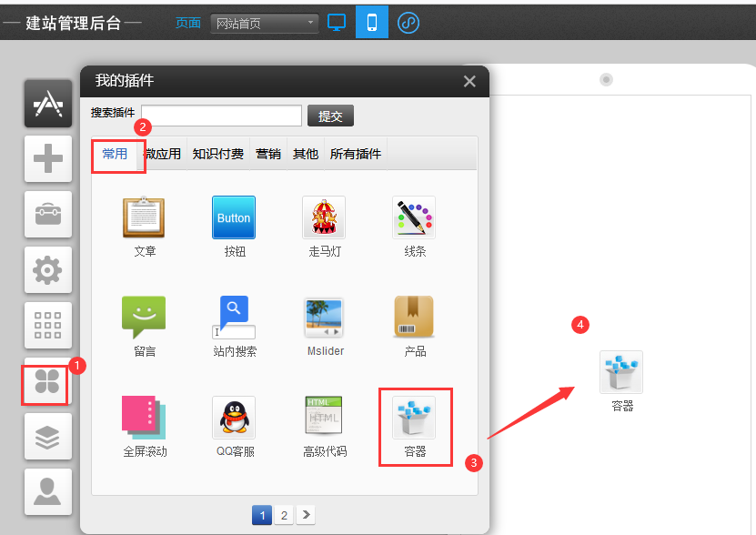
Task: Switch to mobile phone preview mode
Action: click(372, 22)
